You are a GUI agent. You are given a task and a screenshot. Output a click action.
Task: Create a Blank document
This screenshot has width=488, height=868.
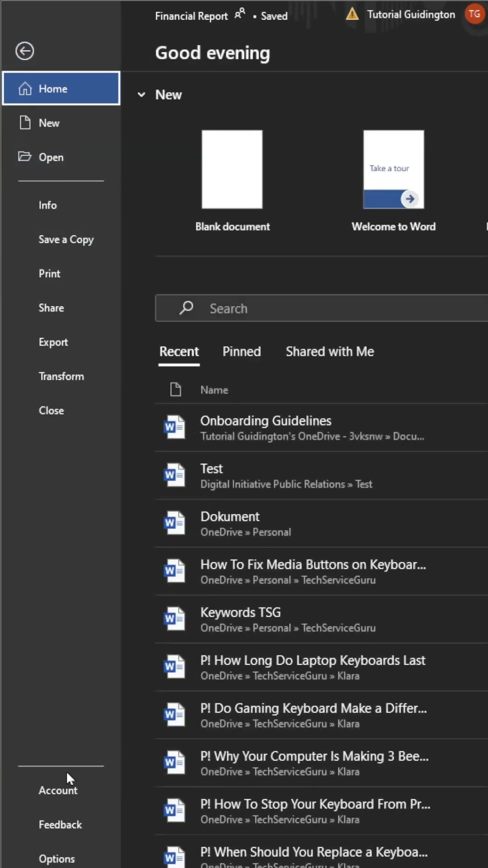pyautogui.click(x=232, y=170)
